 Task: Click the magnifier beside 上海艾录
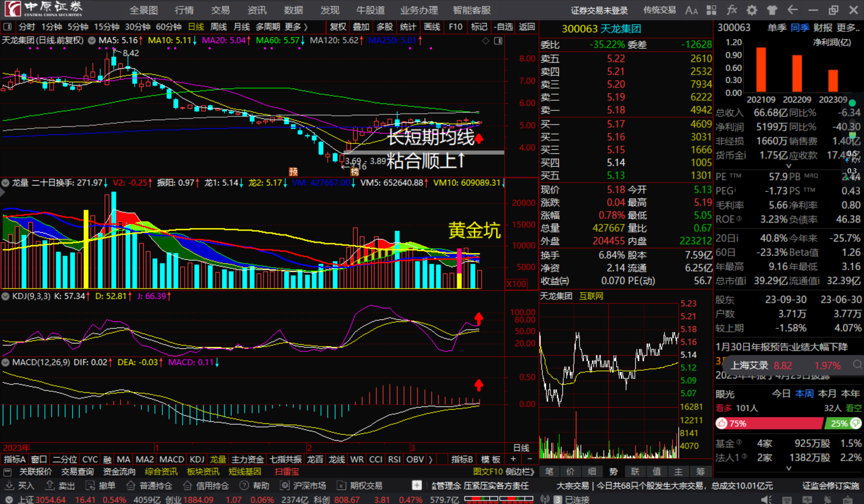pos(857,364)
